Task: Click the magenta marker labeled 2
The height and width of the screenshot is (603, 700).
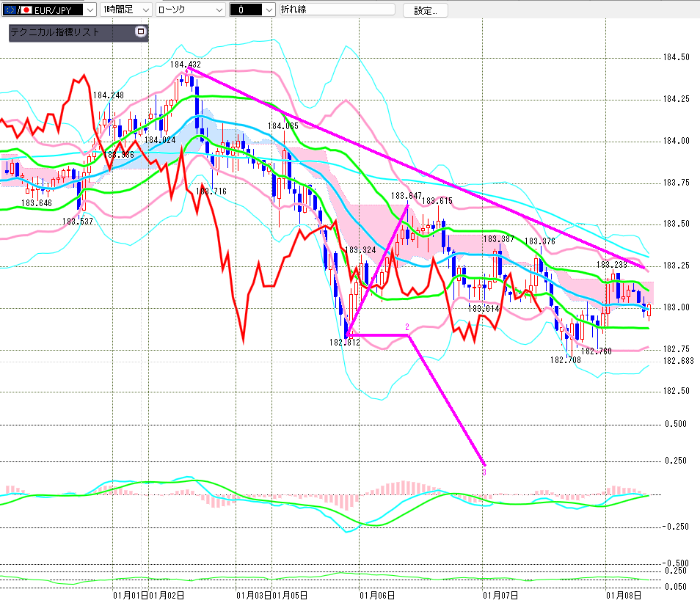Action: pos(406,326)
